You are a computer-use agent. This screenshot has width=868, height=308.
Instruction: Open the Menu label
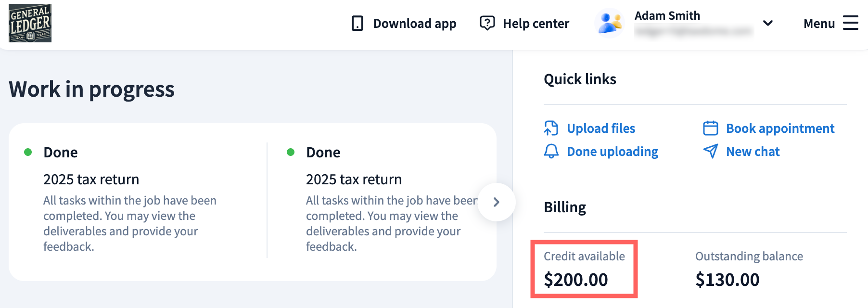[819, 24]
